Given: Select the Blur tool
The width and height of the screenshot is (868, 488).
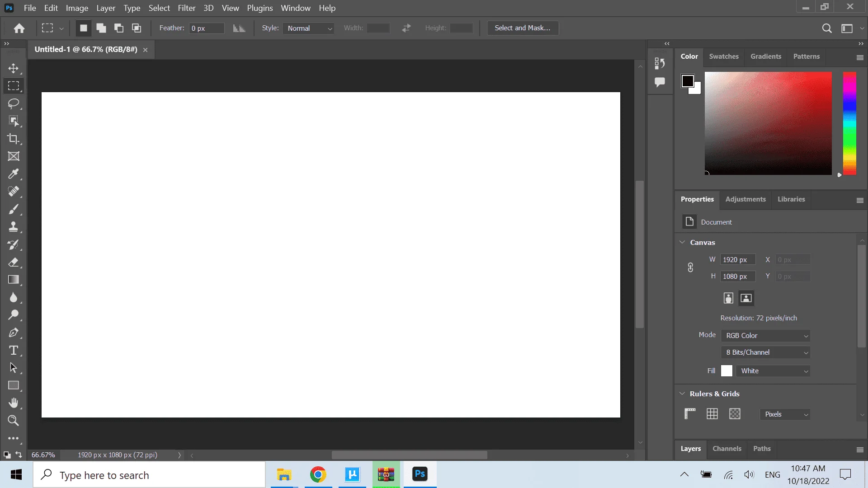Looking at the screenshot, I should pyautogui.click(x=14, y=297).
